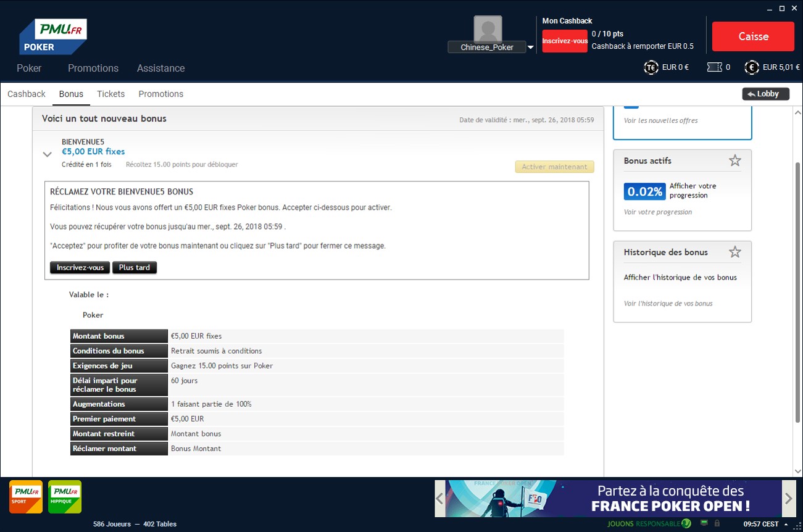Click the green connection status icon
The image size is (803, 532).
coord(704,523)
